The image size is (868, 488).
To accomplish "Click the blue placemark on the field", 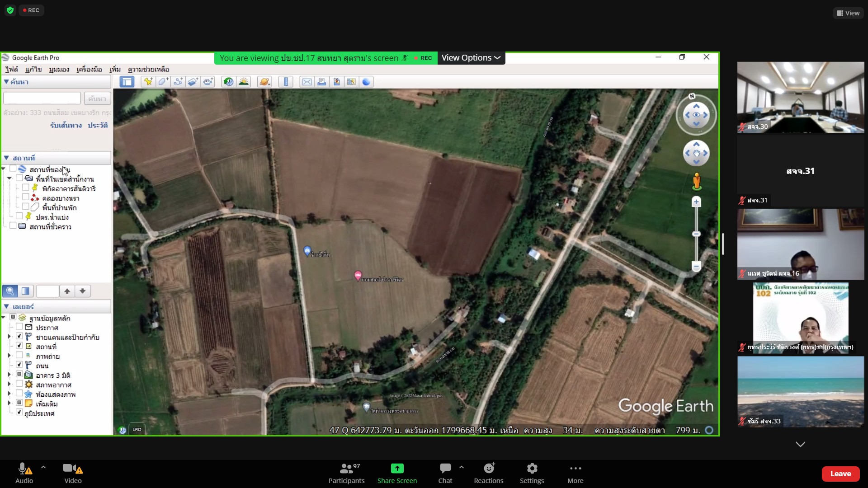I will (x=307, y=251).
